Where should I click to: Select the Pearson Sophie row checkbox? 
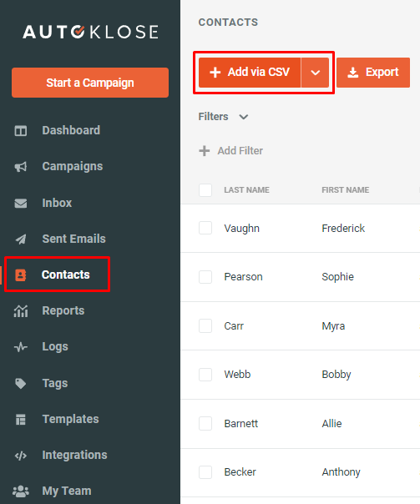coord(205,277)
